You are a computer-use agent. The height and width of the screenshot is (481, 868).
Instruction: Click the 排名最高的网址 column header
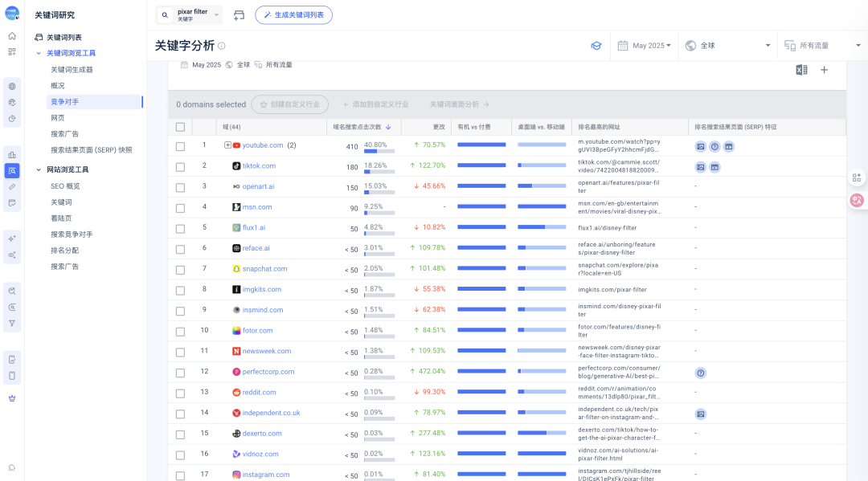[x=599, y=127]
